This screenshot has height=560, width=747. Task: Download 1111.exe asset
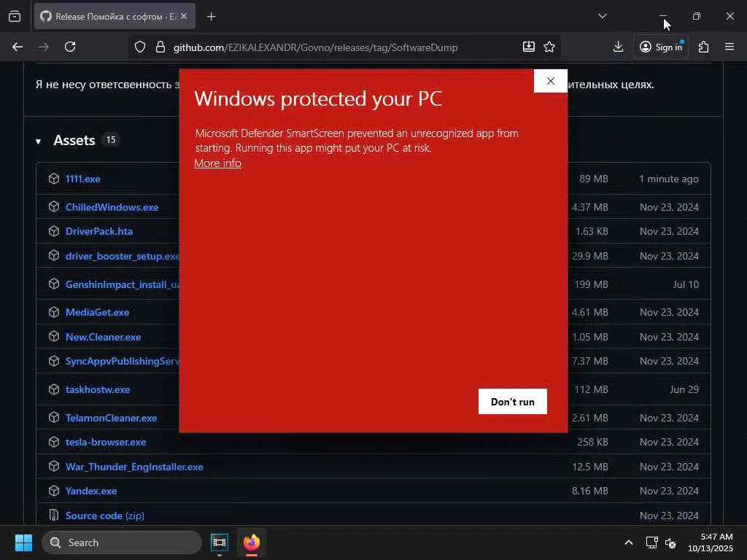coord(83,179)
